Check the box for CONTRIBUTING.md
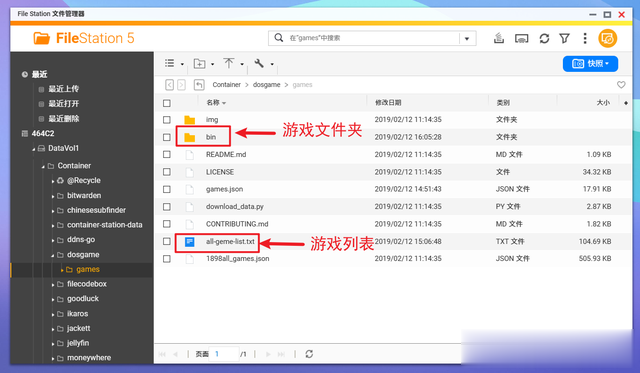640x373 pixels. pos(167,224)
